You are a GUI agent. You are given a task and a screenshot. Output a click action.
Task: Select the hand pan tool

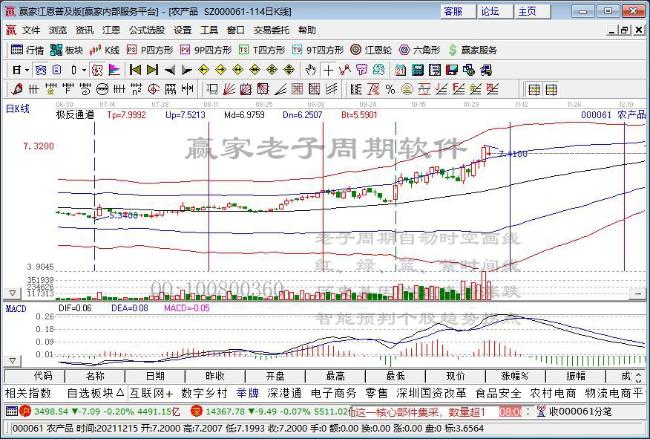(310, 70)
